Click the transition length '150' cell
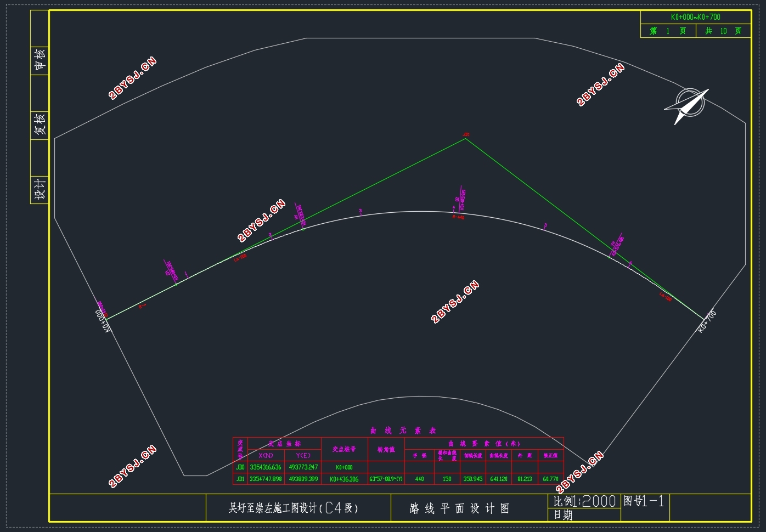The height and width of the screenshot is (532, 766). 447,479
